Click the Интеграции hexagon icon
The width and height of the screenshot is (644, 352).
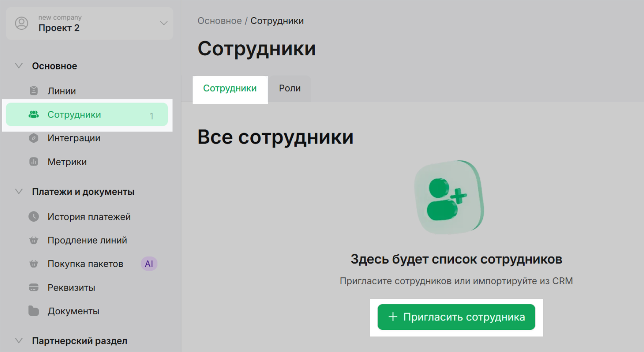(x=34, y=138)
